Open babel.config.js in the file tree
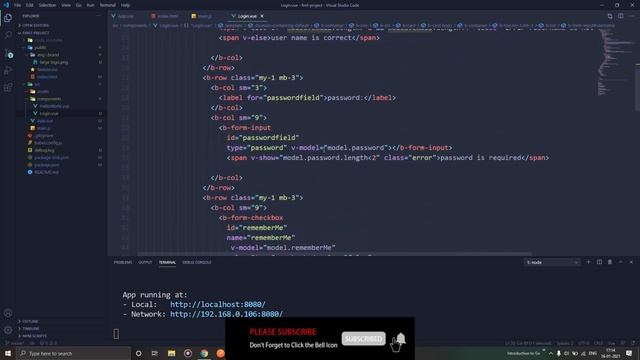Viewport: 640px width, 360px height. (48, 143)
